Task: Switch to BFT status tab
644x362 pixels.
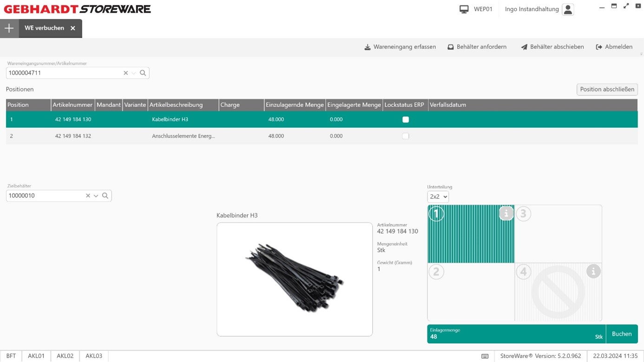Action: pos(11,356)
